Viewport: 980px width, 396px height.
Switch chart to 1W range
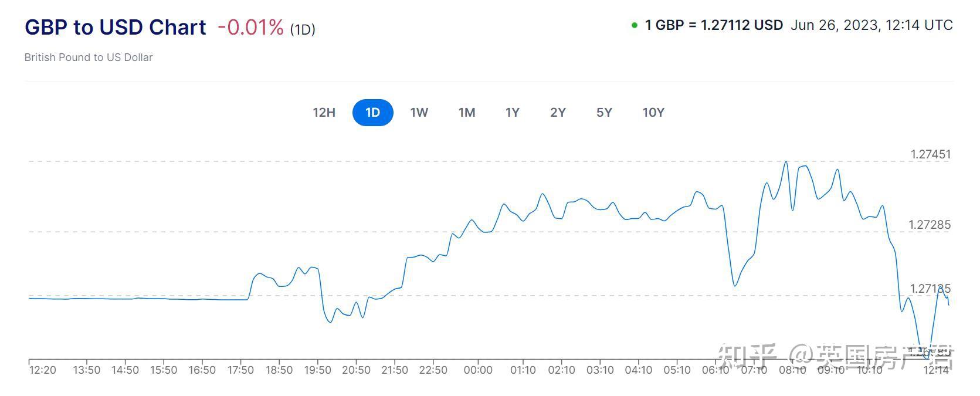pyautogui.click(x=419, y=113)
